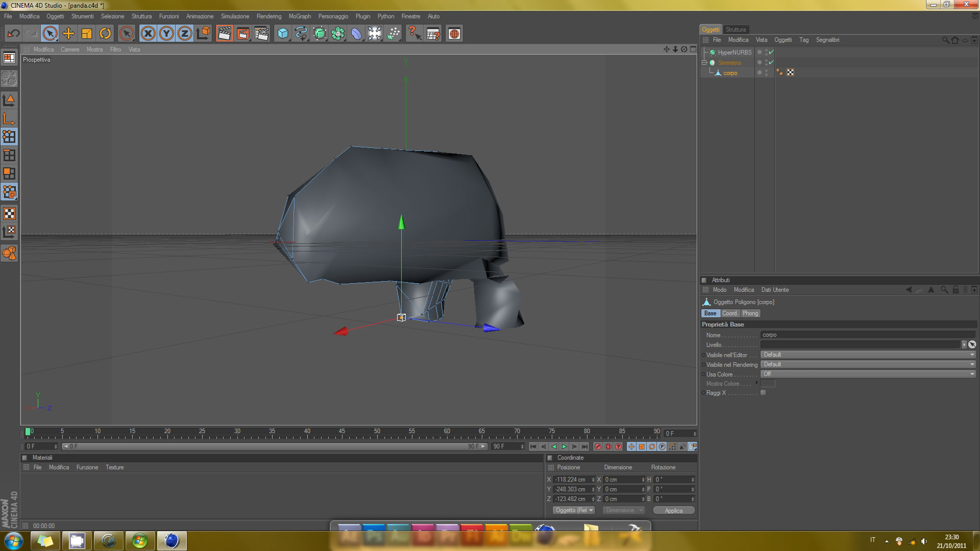Select the Rotate tool
The height and width of the screenshot is (551, 980).
click(x=105, y=34)
